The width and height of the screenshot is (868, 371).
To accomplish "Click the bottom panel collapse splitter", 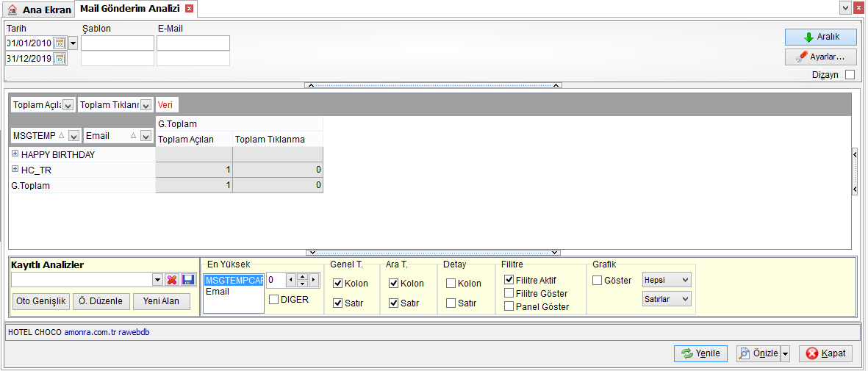I will (x=434, y=253).
